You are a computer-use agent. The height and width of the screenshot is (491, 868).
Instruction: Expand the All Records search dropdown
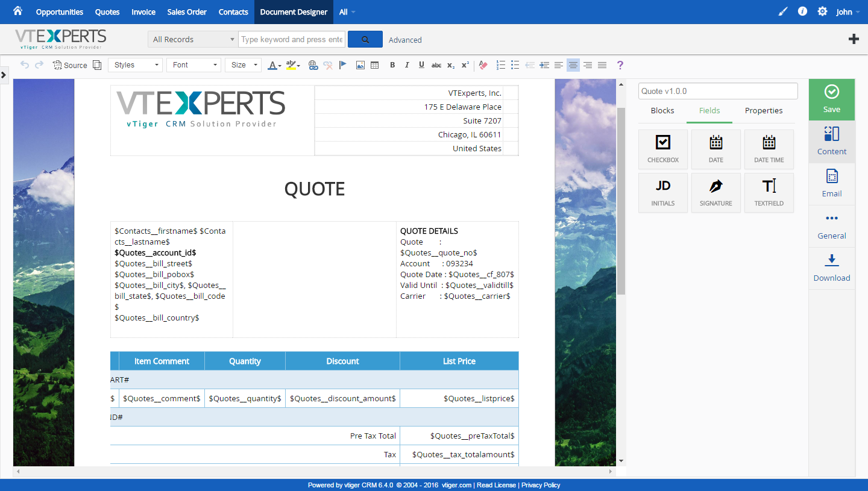pyautogui.click(x=193, y=39)
